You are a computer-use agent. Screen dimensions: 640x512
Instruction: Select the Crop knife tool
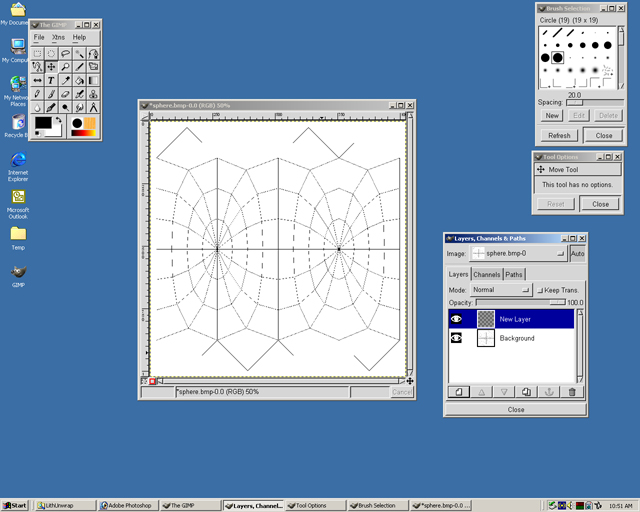coord(79,67)
